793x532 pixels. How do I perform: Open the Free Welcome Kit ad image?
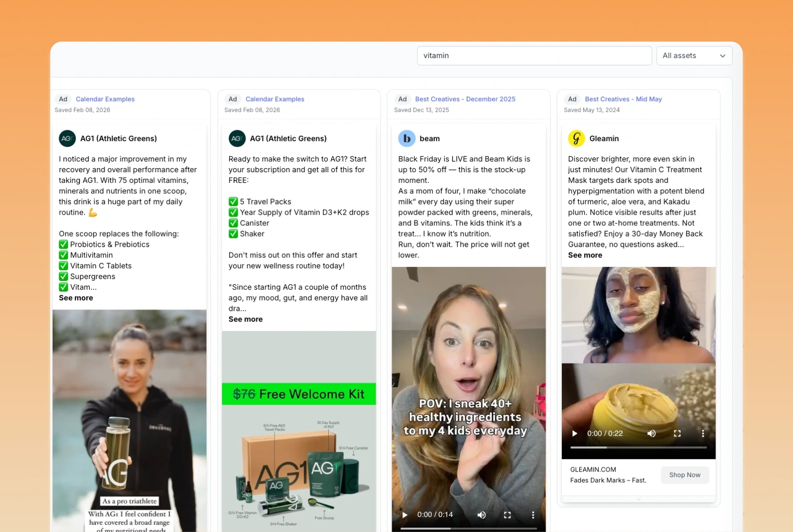click(299, 431)
